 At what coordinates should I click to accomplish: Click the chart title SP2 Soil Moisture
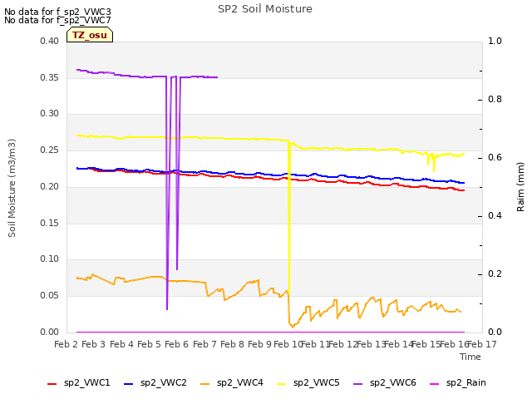(x=265, y=9)
